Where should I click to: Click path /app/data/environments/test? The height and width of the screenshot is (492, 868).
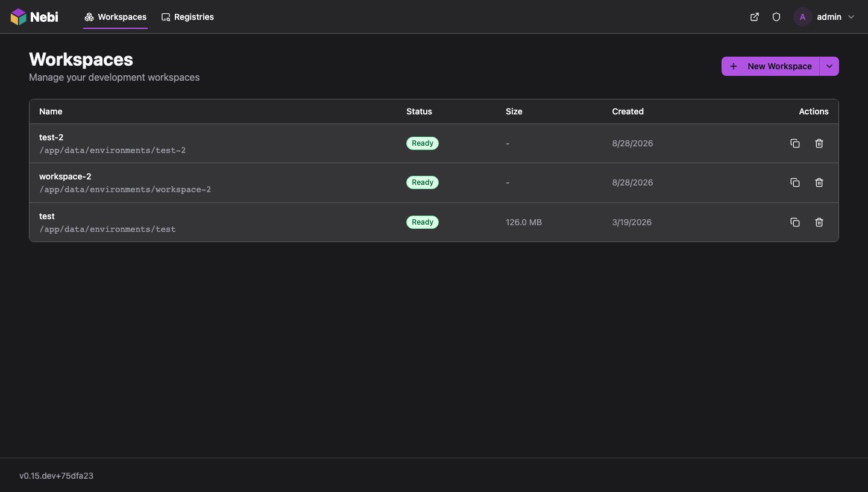[107, 229]
